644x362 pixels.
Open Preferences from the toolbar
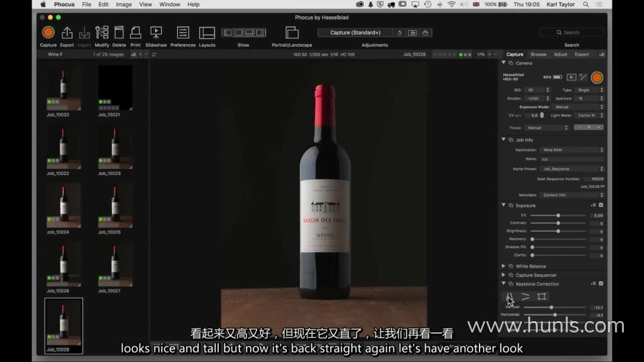[182, 32]
